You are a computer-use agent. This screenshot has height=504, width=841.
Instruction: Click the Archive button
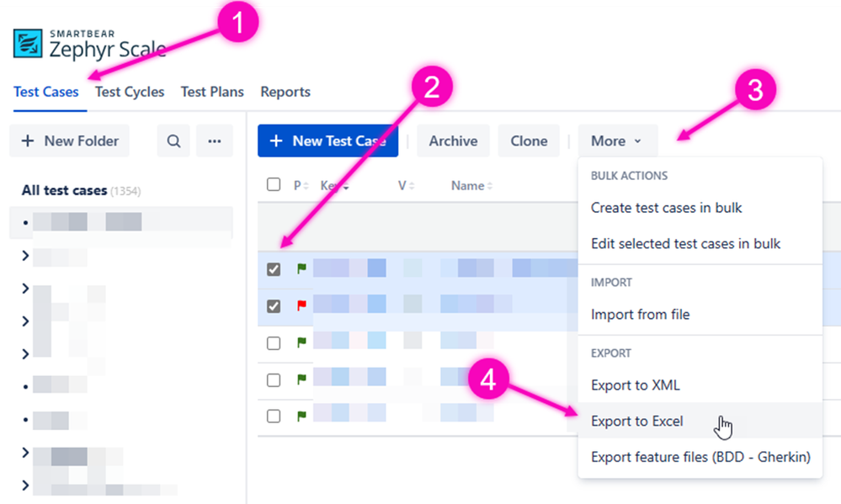(x=453, y=141)
